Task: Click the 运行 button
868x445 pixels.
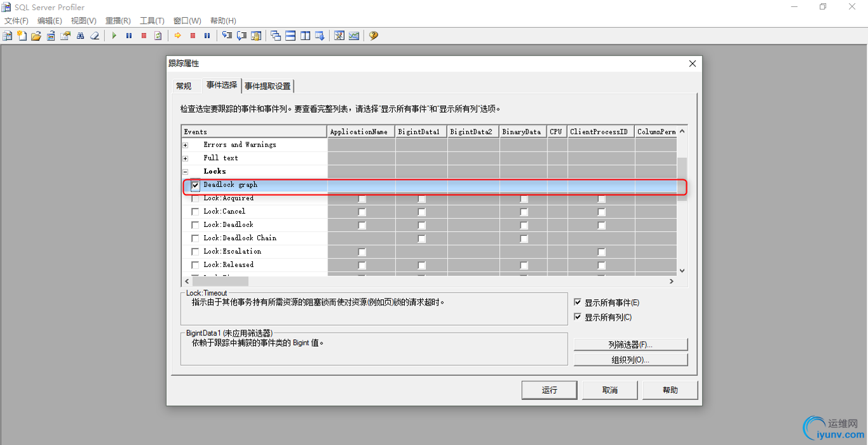Action: (x=549, y=390)
